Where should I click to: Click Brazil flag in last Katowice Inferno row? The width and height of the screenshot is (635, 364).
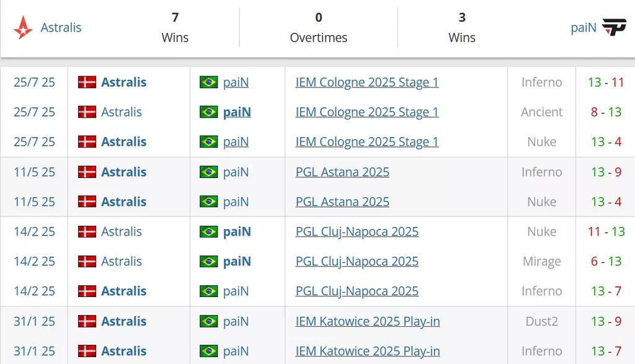coord(208,351)
